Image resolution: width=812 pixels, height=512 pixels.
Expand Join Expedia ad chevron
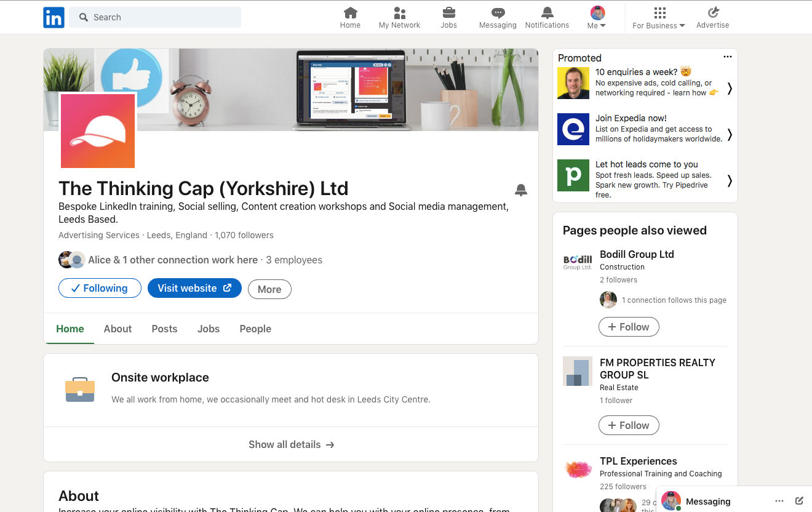[x=730, y=135]
